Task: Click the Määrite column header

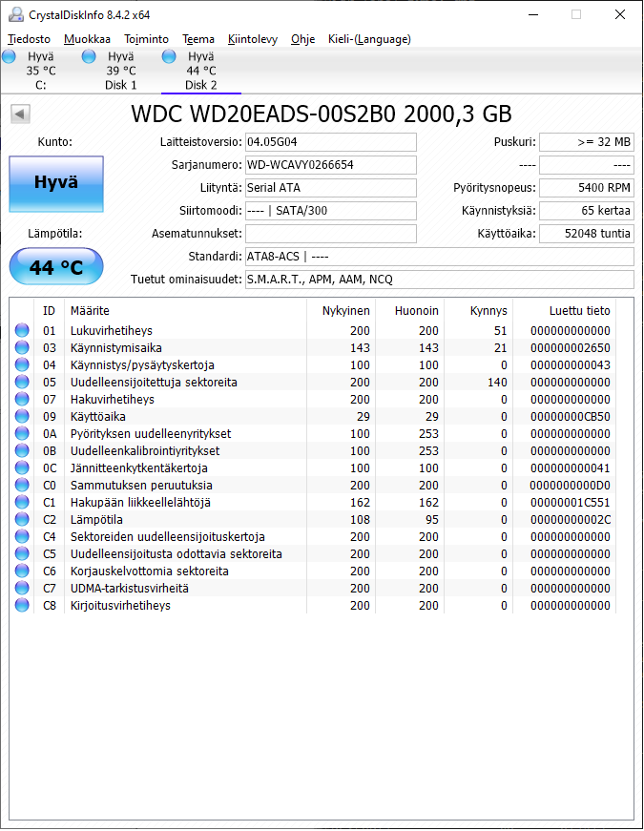Action: (x=185, y=311)
